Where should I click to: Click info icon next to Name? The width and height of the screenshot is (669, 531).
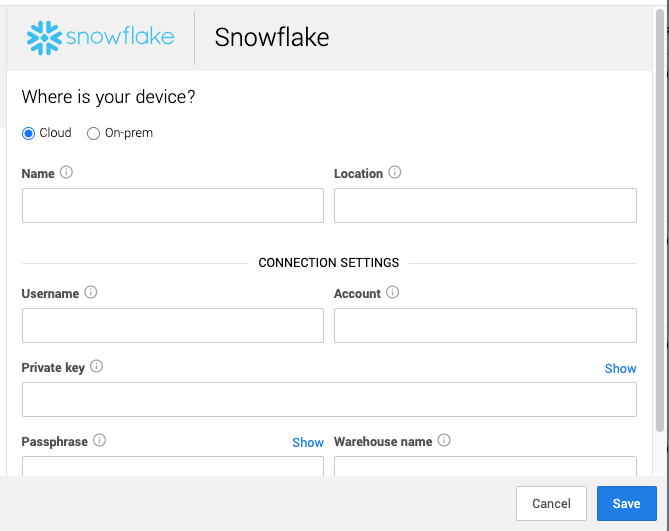67,172
